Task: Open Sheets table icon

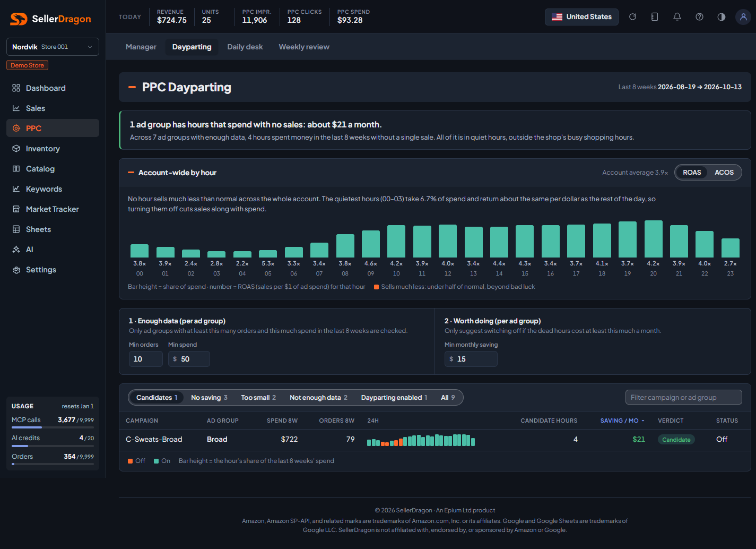Action: pos(16,229)
